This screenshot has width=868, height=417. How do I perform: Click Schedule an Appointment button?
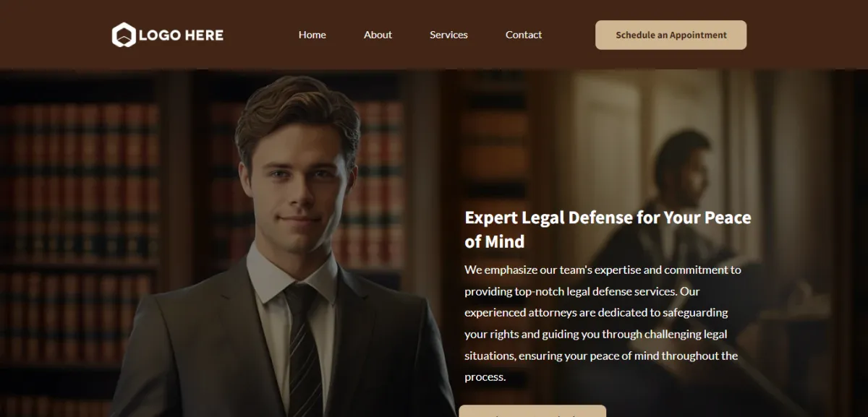click(x=671, y=35)
